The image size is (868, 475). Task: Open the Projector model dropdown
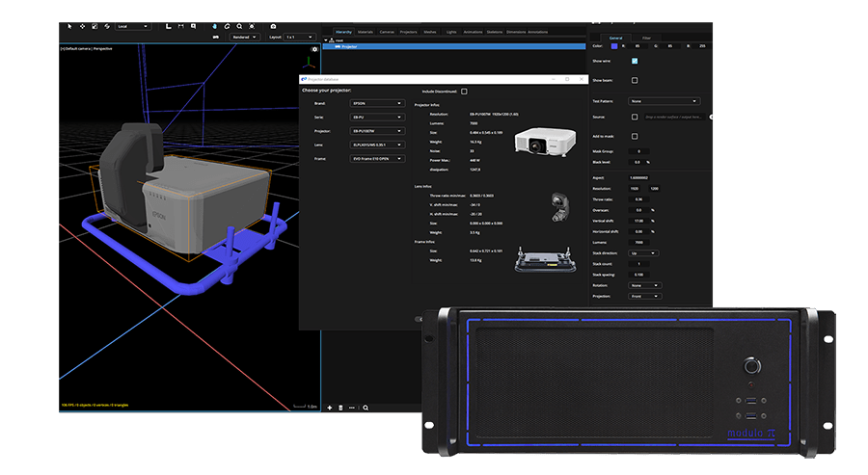tap(377, 131)
